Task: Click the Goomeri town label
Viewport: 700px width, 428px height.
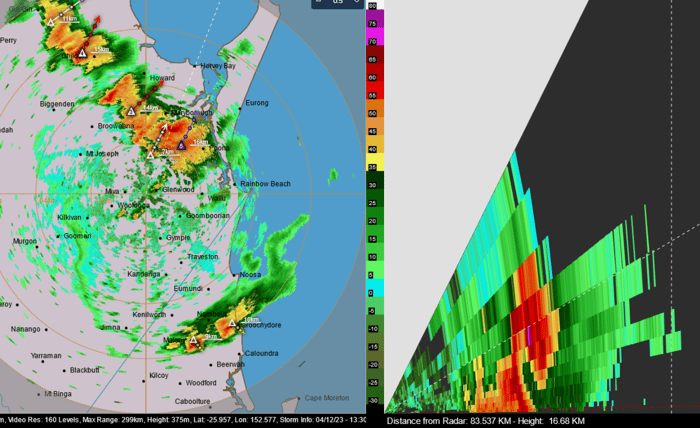Action: (78, 236)
